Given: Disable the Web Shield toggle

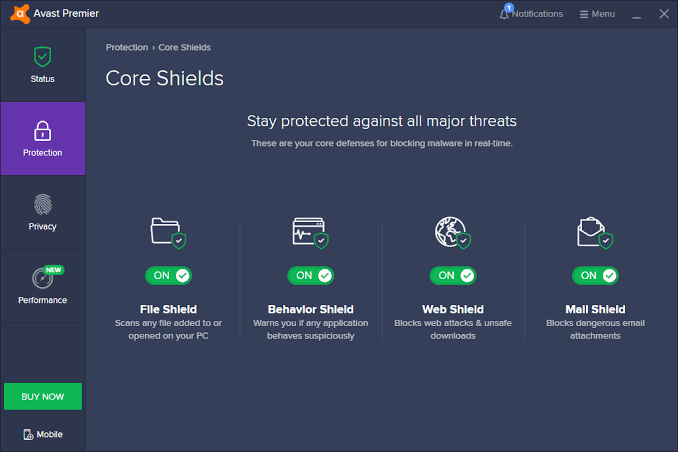Looking at the screenshot, I should 453,276.
